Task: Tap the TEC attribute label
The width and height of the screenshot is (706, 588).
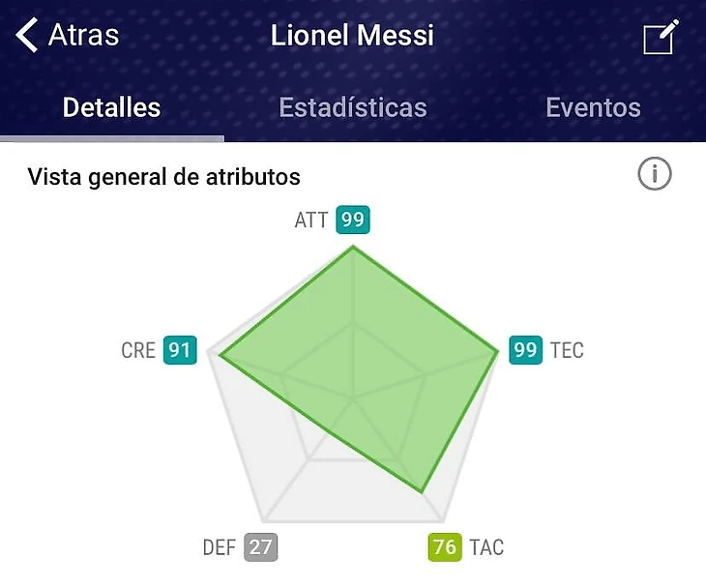Action: pyautogui.click(x=567, y=350)
